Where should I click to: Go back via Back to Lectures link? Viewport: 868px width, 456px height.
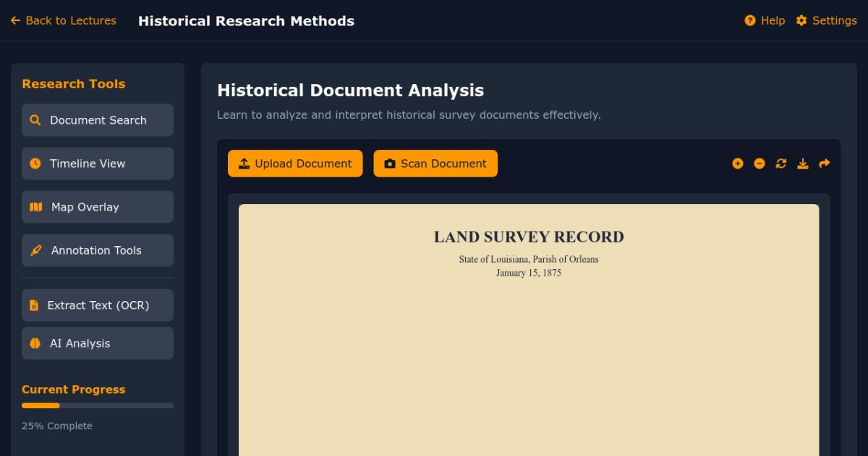pyautogui.click(x=64, y=20)
